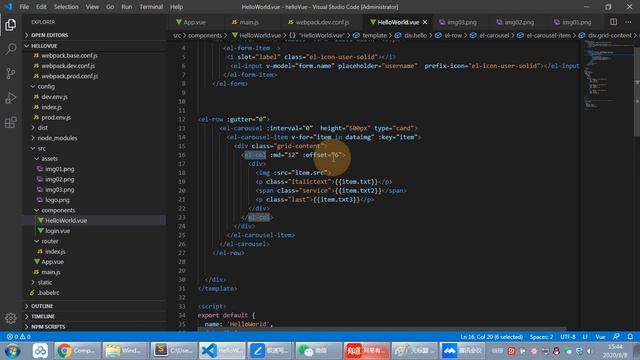Open the Run menu
The image size is (640, 360).
(x=127, y=7)
